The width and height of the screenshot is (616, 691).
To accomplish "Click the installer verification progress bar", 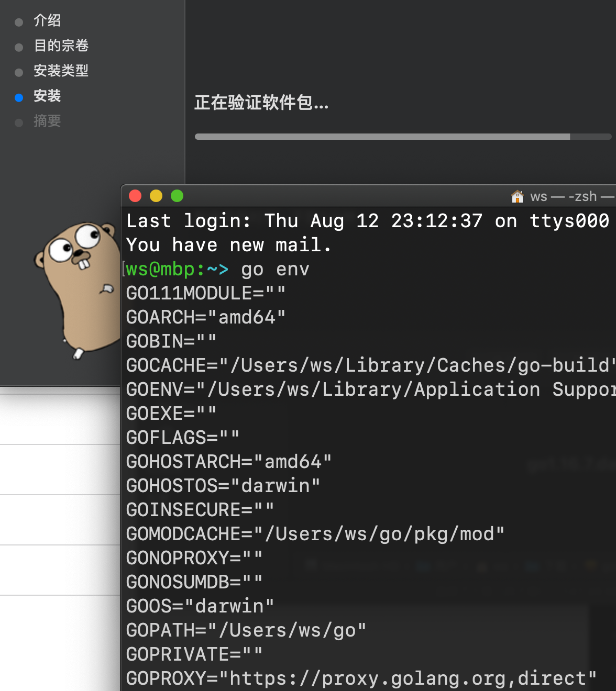I will point(403,137).
